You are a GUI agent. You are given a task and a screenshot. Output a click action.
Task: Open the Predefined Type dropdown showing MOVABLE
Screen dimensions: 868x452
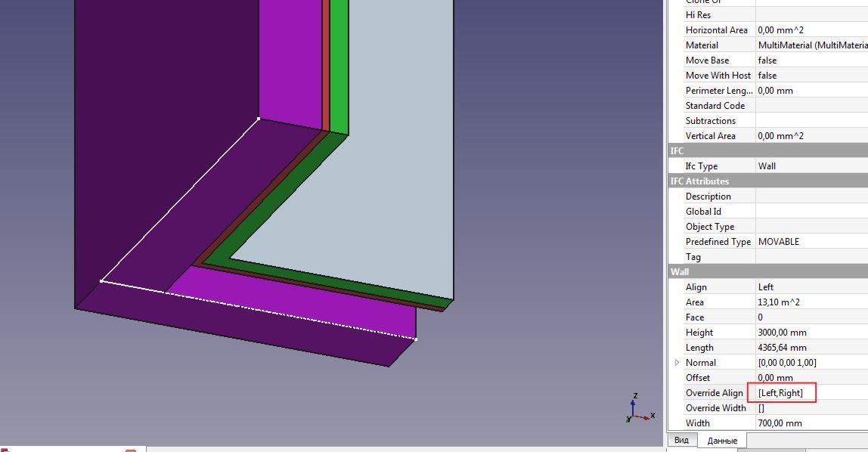click(801, 241)
